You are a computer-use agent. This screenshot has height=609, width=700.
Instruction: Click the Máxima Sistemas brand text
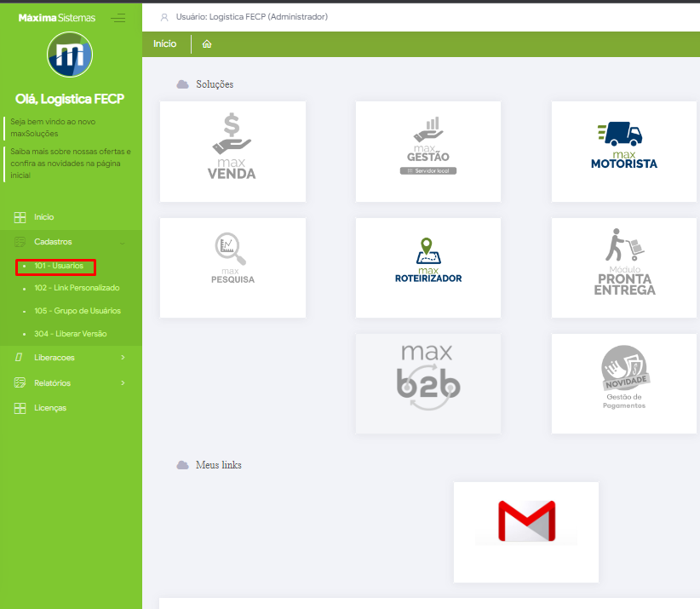57,18
